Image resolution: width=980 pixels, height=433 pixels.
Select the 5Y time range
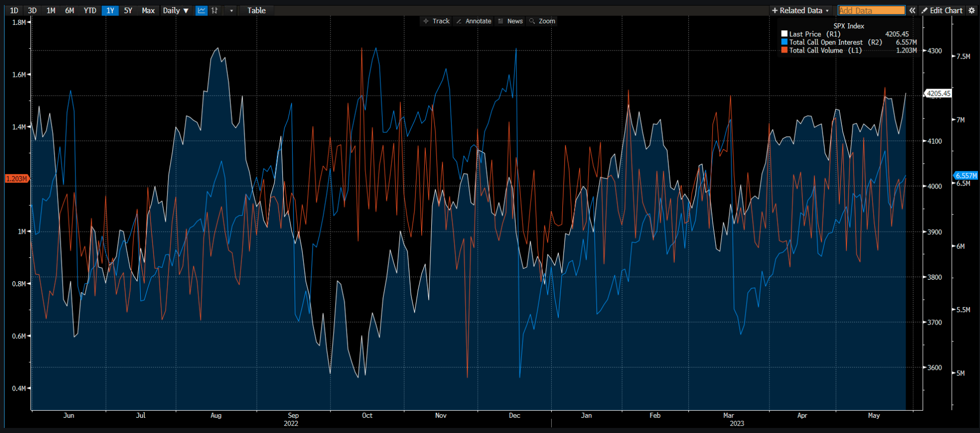click(x=128, y=11)
